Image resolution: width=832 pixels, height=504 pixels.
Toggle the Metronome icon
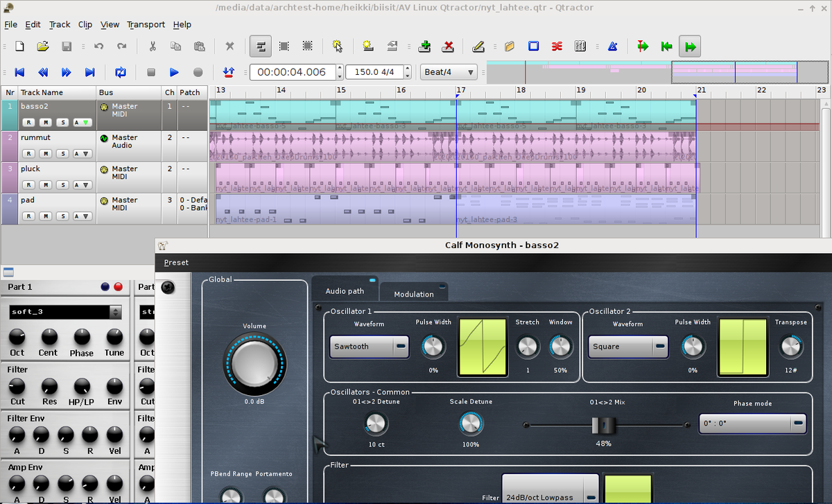tap(612, 46)
